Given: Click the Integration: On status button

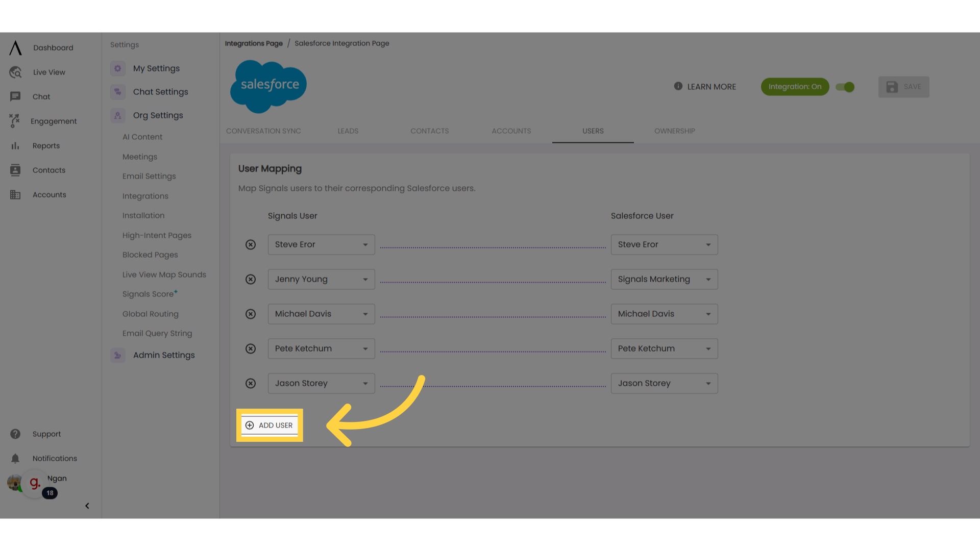Looking at the screenshot, I should pyautogui.click(x=795, y=87).
